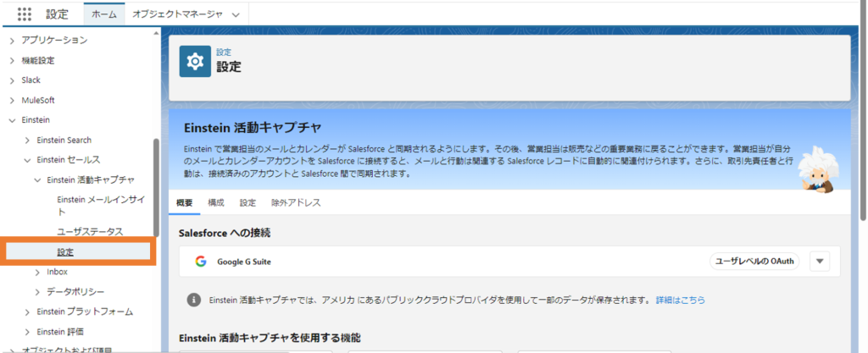Click the Einstein プラットフォーム sidebar label
This screenshot has height=353, width=868.
click(x=85, y=312)
